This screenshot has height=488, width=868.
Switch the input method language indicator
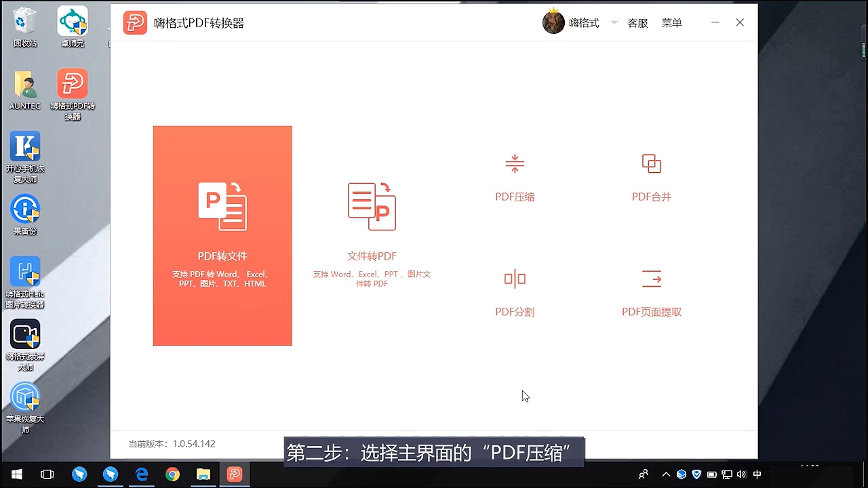coord(757,474)
